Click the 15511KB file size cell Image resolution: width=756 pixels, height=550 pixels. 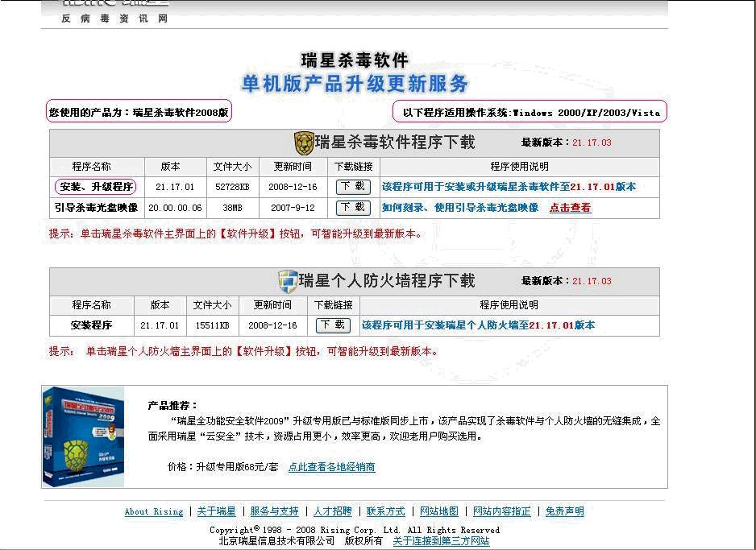pos(212,325)
